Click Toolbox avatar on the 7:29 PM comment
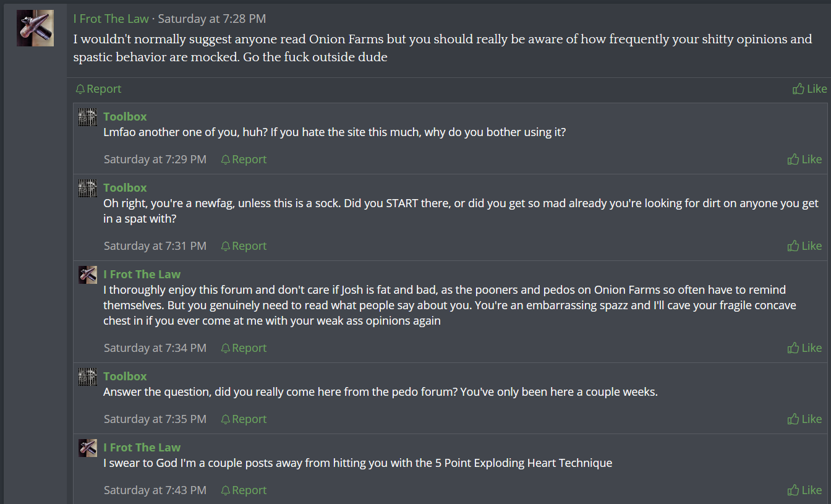This screenshot has height=504, width=831. coord(88,117)
